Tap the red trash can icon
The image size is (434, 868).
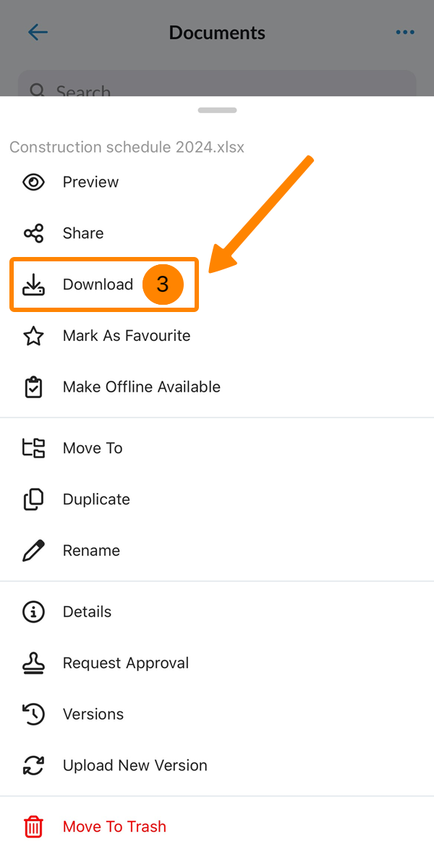(x=33, y=827)
